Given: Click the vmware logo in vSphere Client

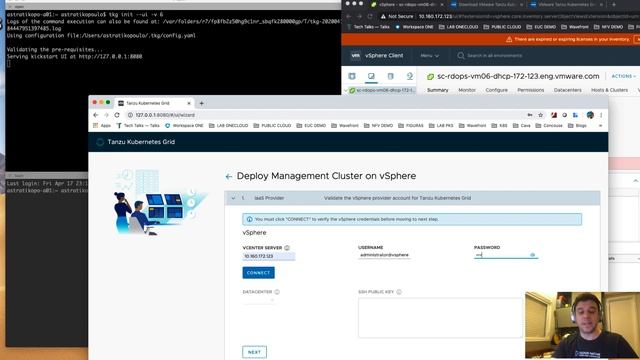Looking at the screenshot, I should click(x=356, y=56).
